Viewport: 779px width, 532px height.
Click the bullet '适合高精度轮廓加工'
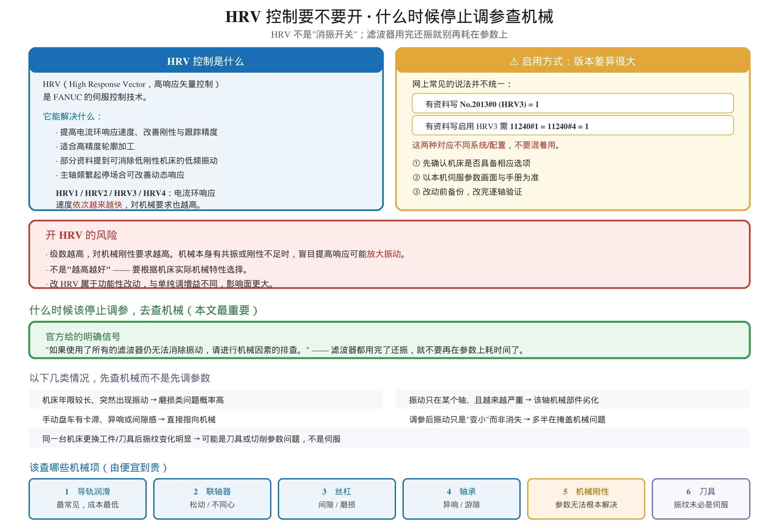[x=95, y=146]
